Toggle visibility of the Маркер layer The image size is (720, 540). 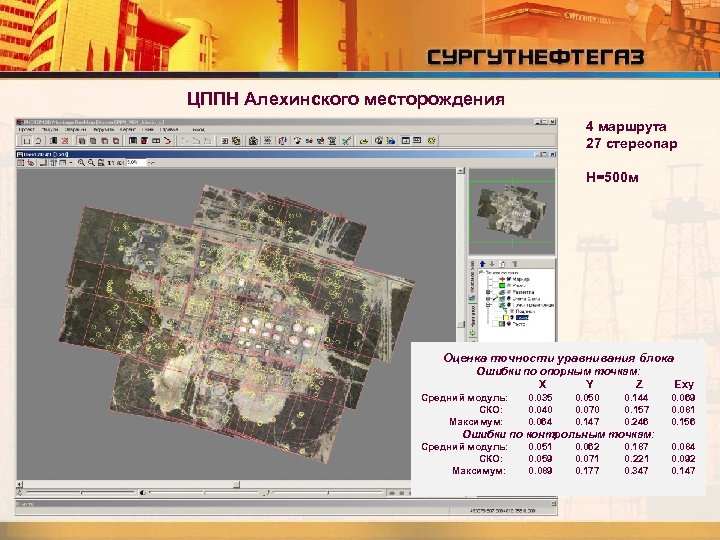coord(509,279)
